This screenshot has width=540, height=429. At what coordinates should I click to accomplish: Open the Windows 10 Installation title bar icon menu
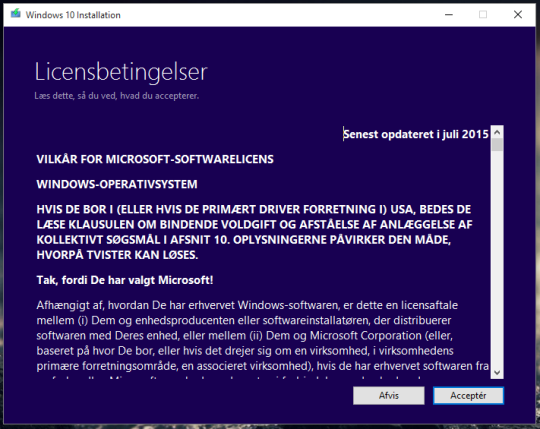[15, 14]
